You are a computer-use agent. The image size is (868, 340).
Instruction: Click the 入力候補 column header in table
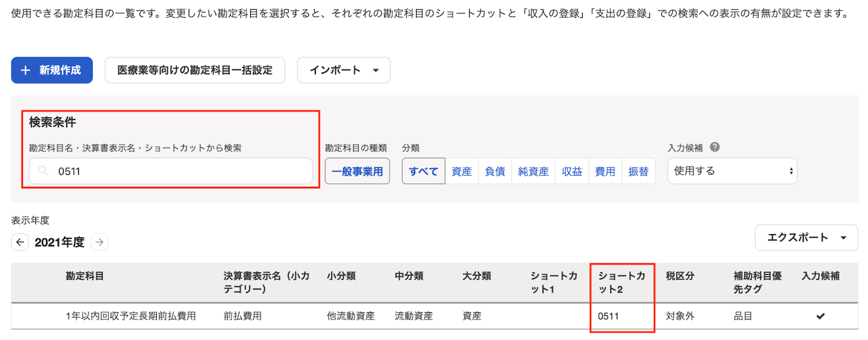821,276
